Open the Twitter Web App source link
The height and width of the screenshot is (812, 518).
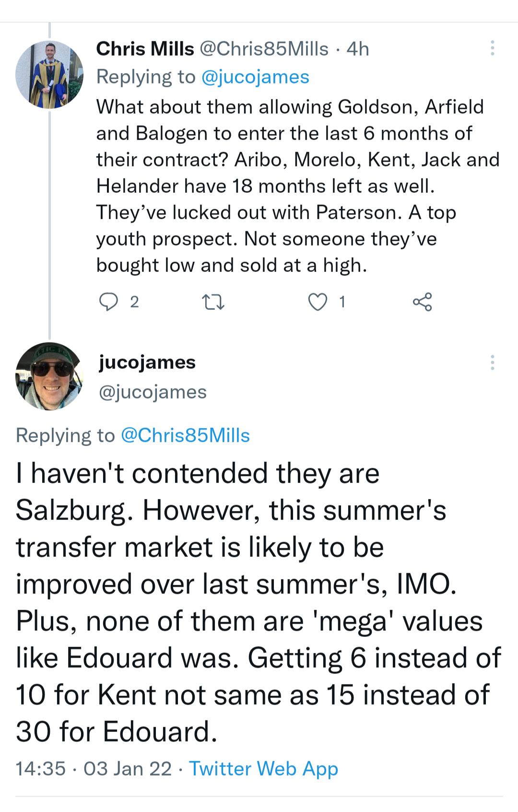pos(264,769)
